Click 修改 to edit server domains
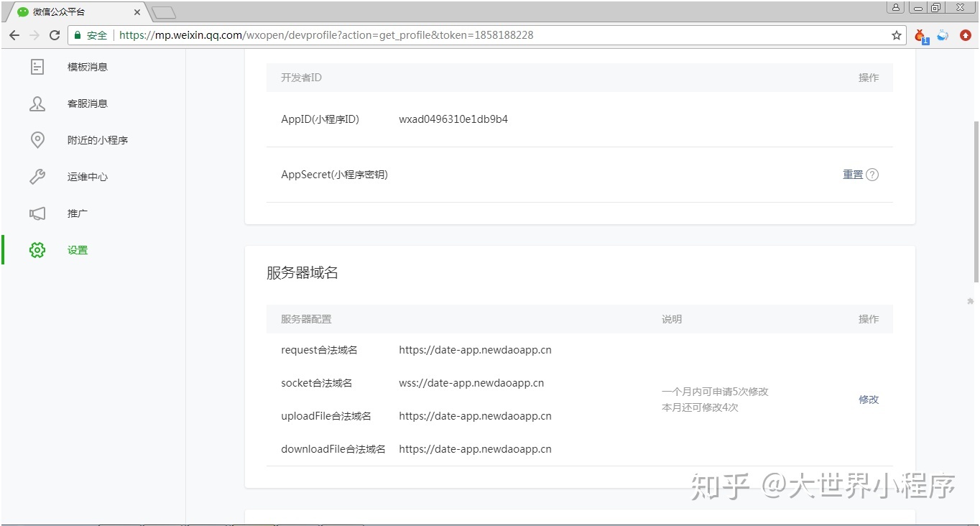The height and width of the screenshot is (526, 980). pos(868,400)
